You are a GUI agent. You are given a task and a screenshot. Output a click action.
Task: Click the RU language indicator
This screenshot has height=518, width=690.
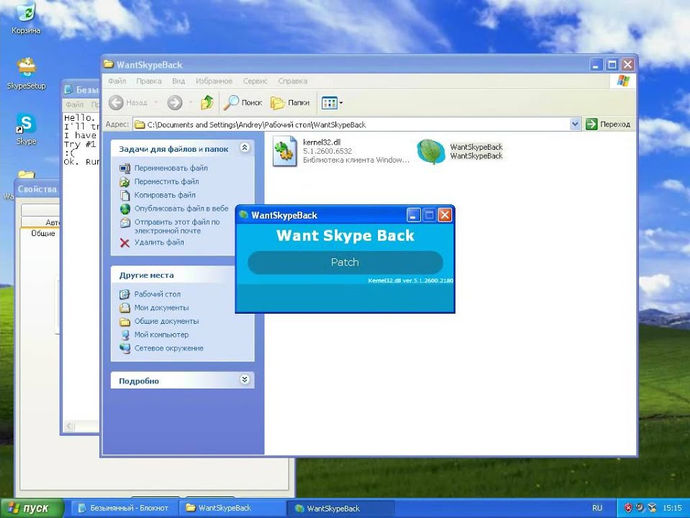[x=597, y=508]
